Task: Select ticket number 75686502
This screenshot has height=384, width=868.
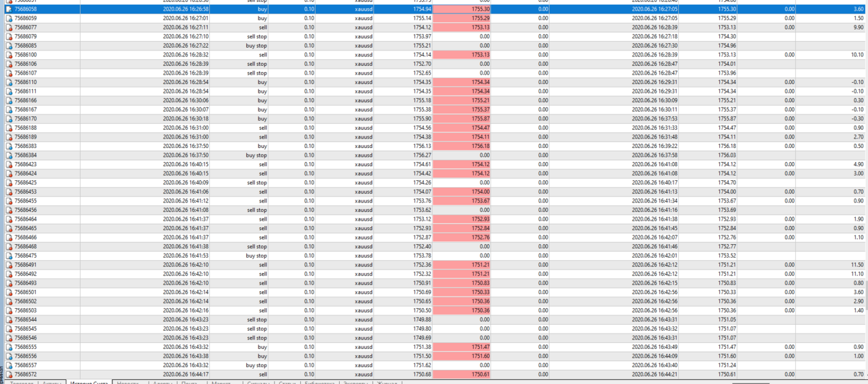Action: (x=26, y=301)
